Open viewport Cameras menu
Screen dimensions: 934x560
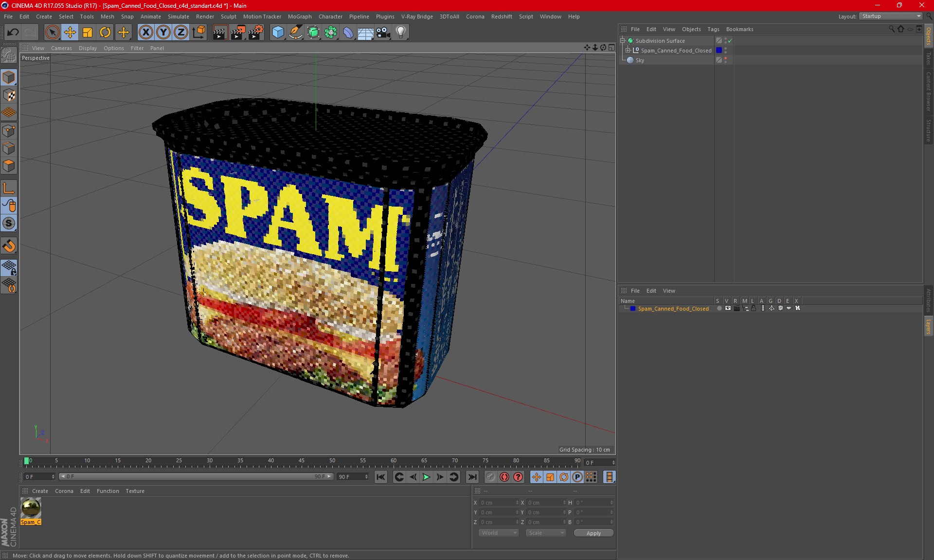click(x=61, y=48)
